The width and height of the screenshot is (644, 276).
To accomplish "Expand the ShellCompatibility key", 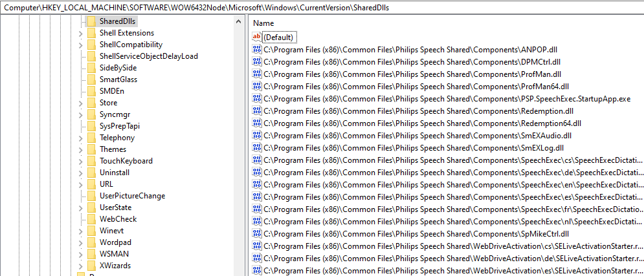I will point(80,45).
